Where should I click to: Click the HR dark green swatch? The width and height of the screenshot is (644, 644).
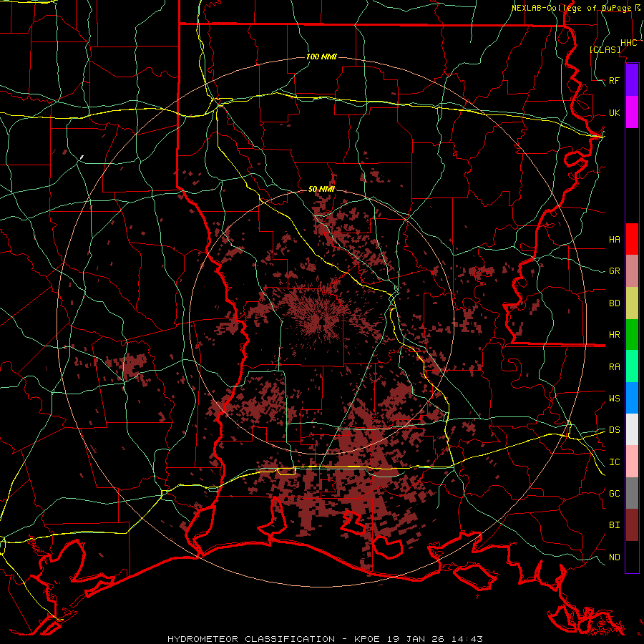[x=632, y=335]
